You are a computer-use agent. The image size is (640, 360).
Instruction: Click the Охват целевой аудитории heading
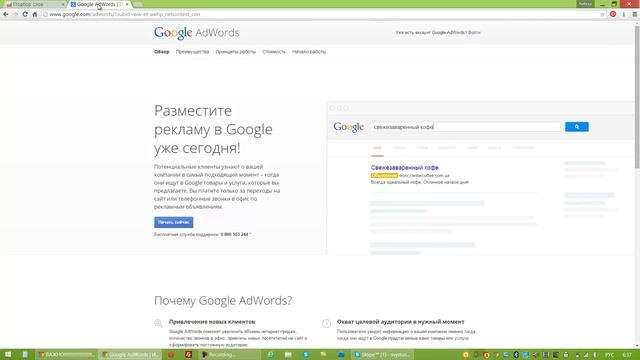[400, 322]
